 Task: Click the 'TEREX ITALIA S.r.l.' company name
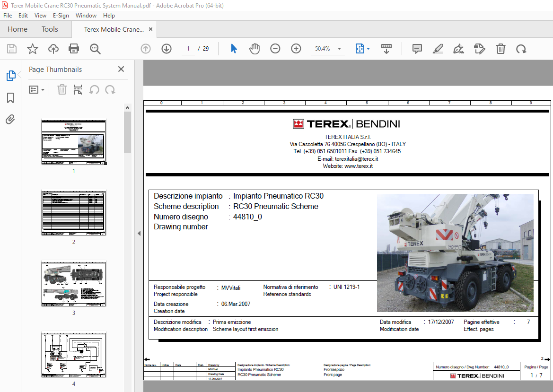point(348,137)
